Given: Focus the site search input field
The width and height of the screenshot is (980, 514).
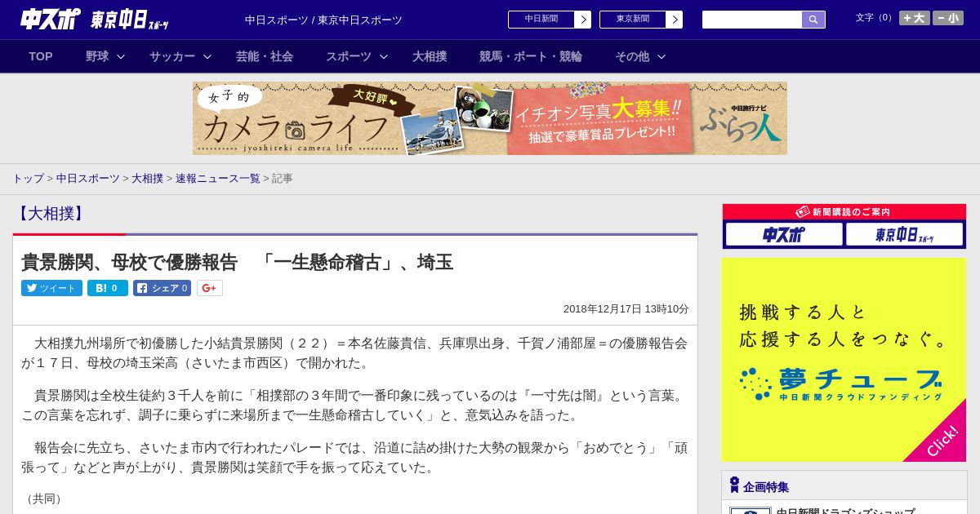Looking at the screenshot, I should (752, 20).
